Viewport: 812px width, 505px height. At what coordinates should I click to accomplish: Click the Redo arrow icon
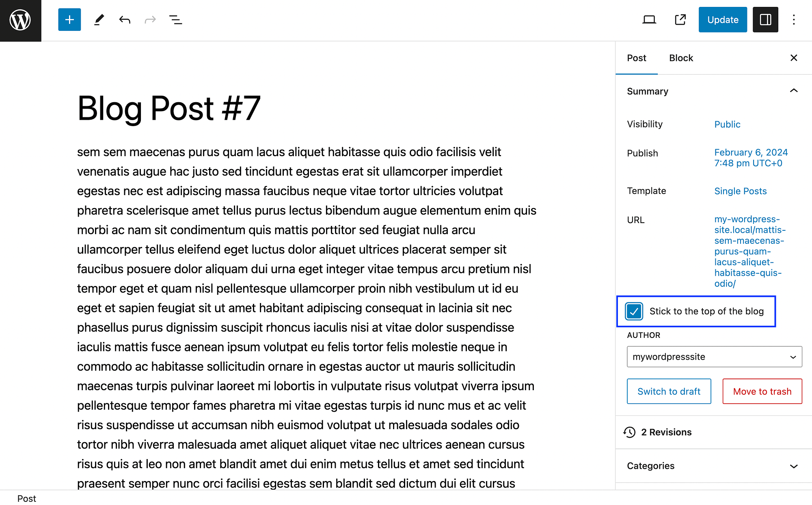click(x=149, y=20)
